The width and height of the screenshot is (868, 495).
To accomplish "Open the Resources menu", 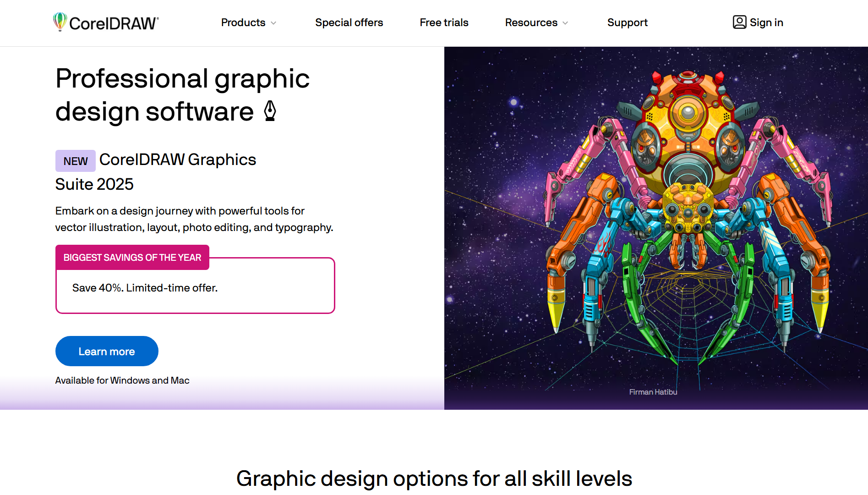I will [x=531, y=22].
